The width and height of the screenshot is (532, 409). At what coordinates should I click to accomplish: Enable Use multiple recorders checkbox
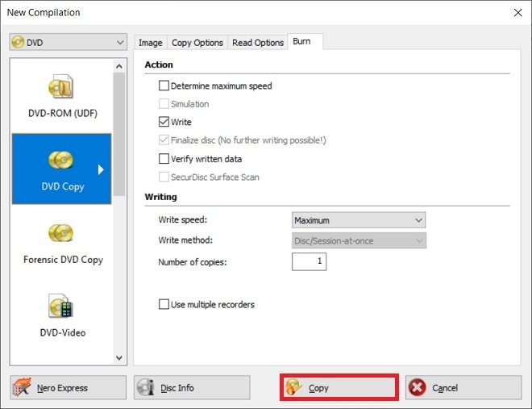coord(164,304)
